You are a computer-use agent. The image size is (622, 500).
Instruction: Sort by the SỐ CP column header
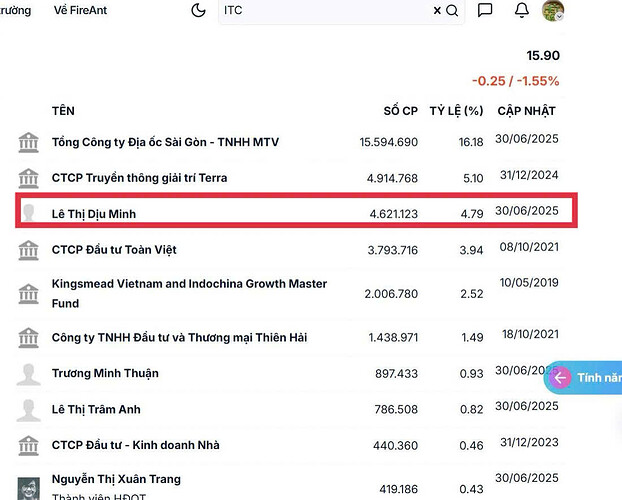click(x=400, y=111)
